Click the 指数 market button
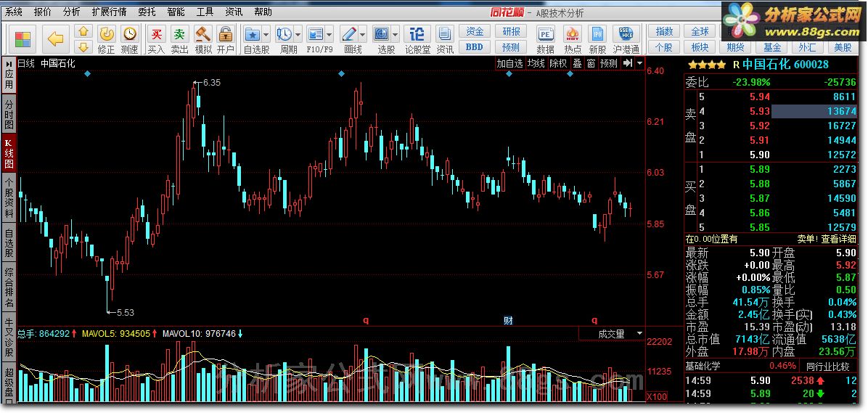This screenshot has height=413, width=868. click(664, 31)
